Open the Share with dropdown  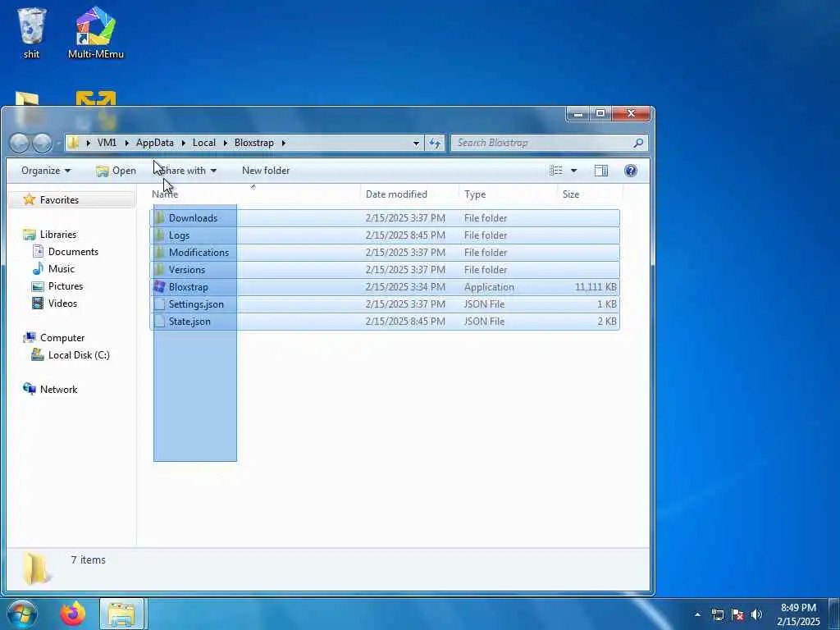tap(188, 171)
